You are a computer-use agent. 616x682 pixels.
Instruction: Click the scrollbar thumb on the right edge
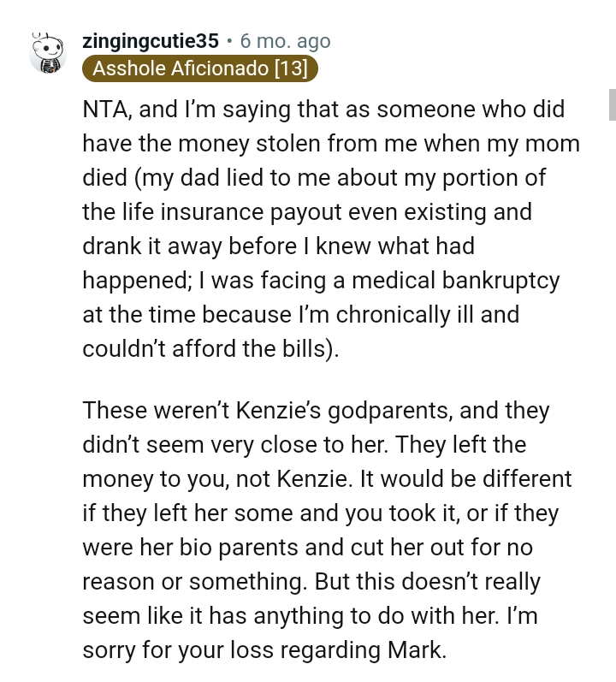click(612, 104)
